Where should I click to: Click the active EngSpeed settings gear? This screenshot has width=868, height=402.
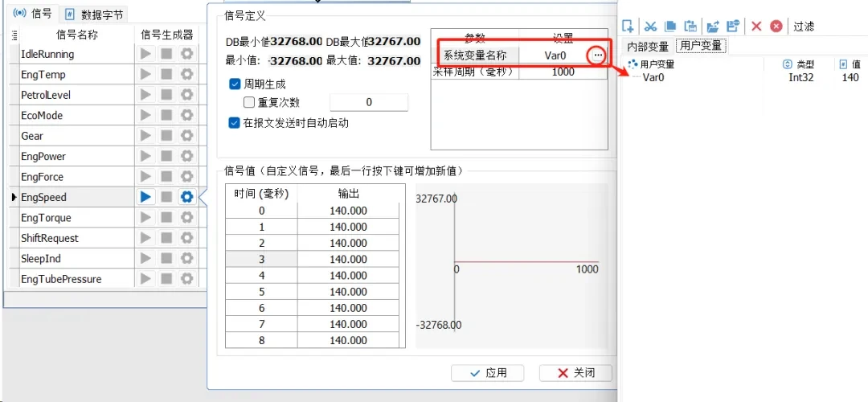187,196
